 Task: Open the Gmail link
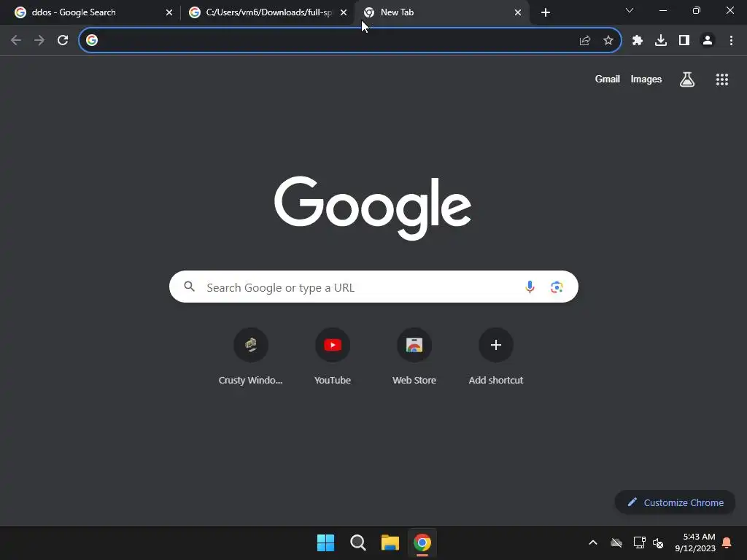(x=608, y=79)
